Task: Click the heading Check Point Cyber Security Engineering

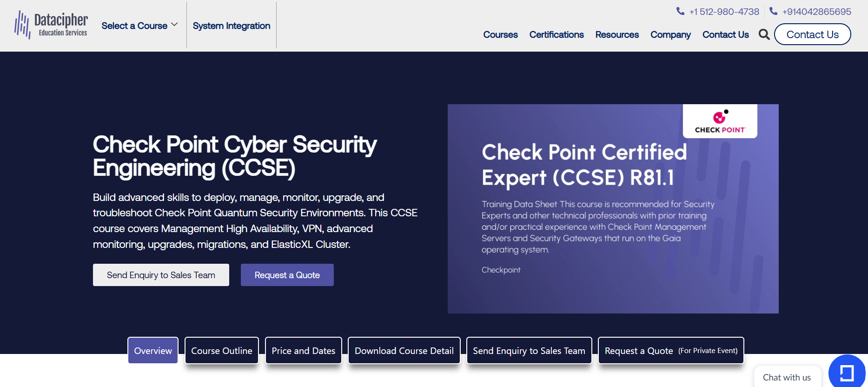Action: [235, 156]
